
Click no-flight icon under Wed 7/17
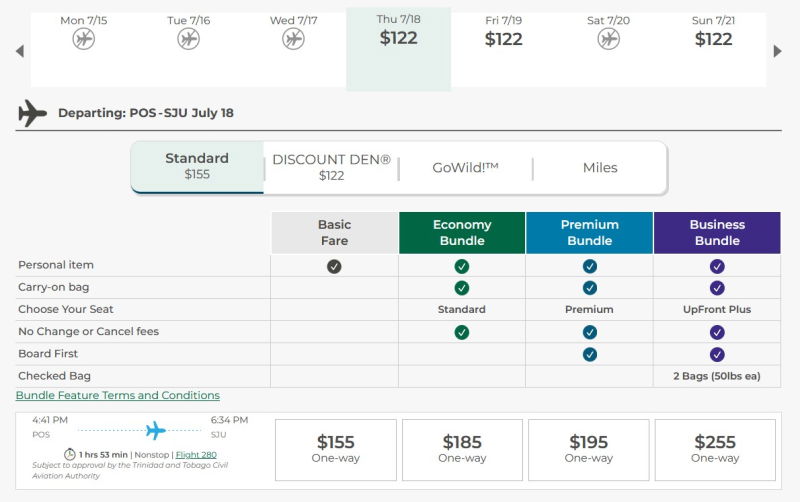(293, 39)
